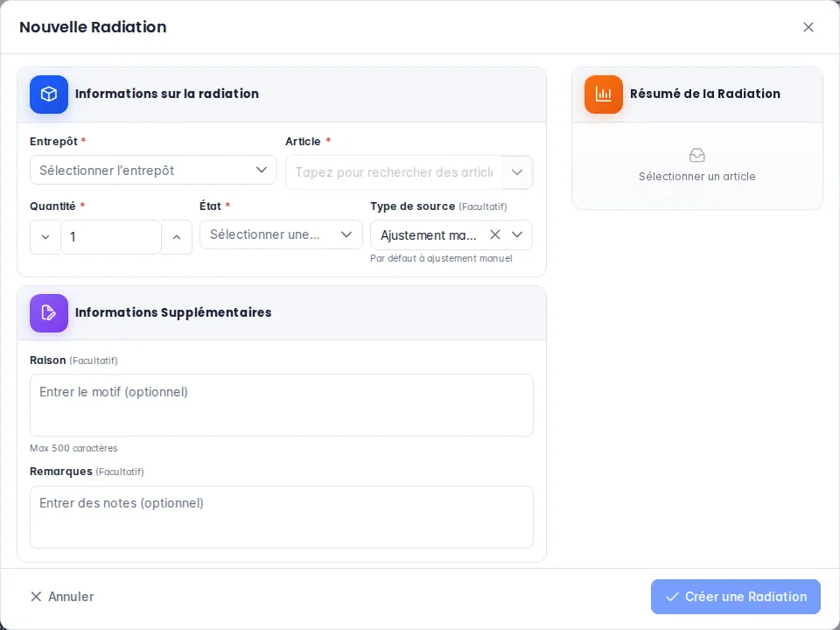
Task: Open the État dropdown
Action: point(281,234)
